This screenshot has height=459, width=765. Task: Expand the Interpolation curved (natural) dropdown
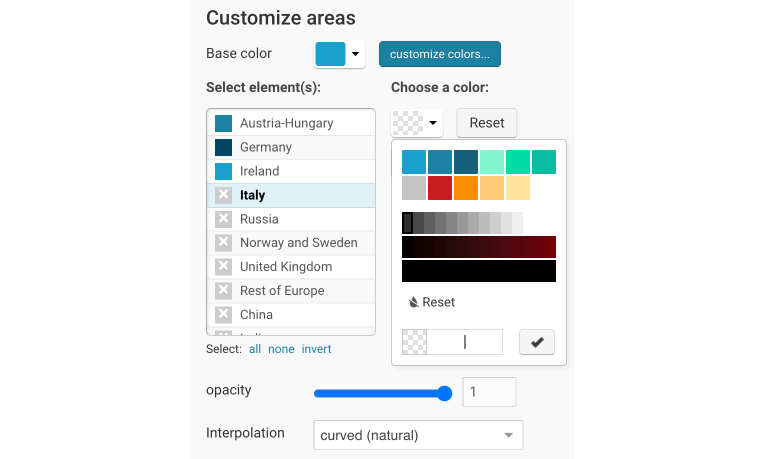(419, 435)
